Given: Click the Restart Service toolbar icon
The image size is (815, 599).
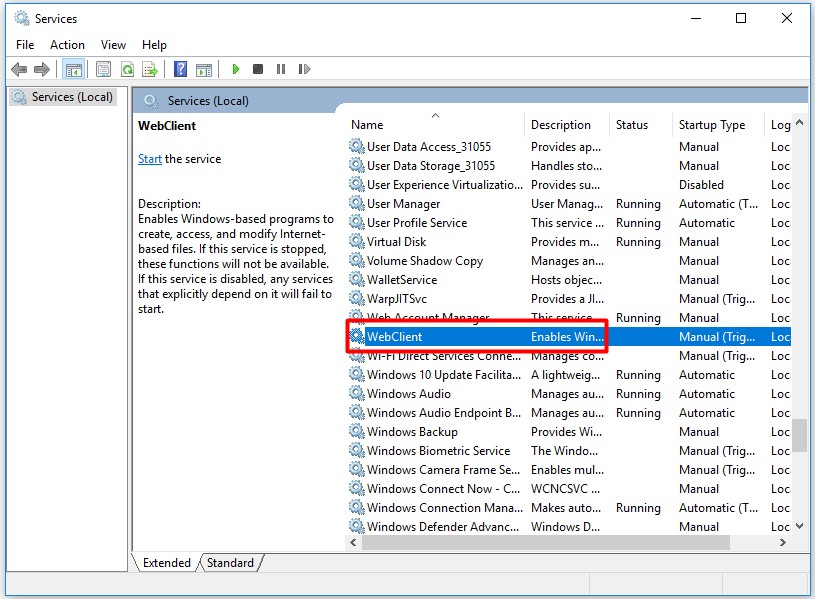Looking at the screenshot, I should click(304, 69).
